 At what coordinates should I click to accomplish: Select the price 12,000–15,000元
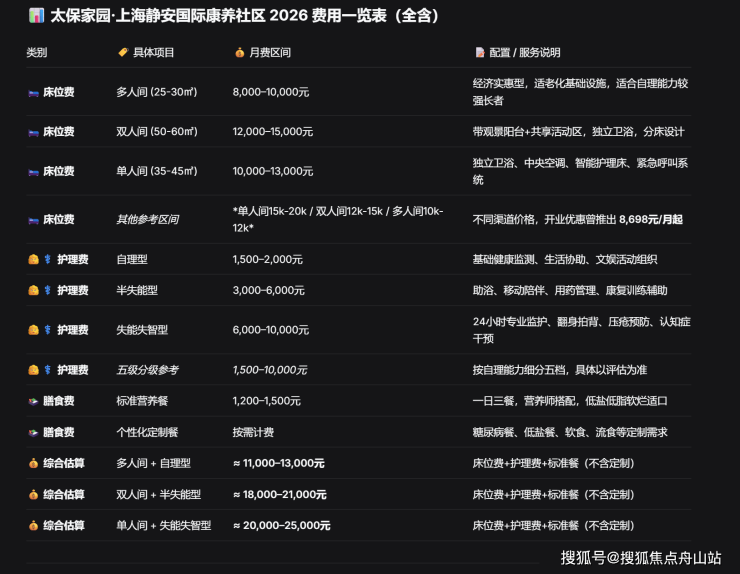(x=273, y=132)
